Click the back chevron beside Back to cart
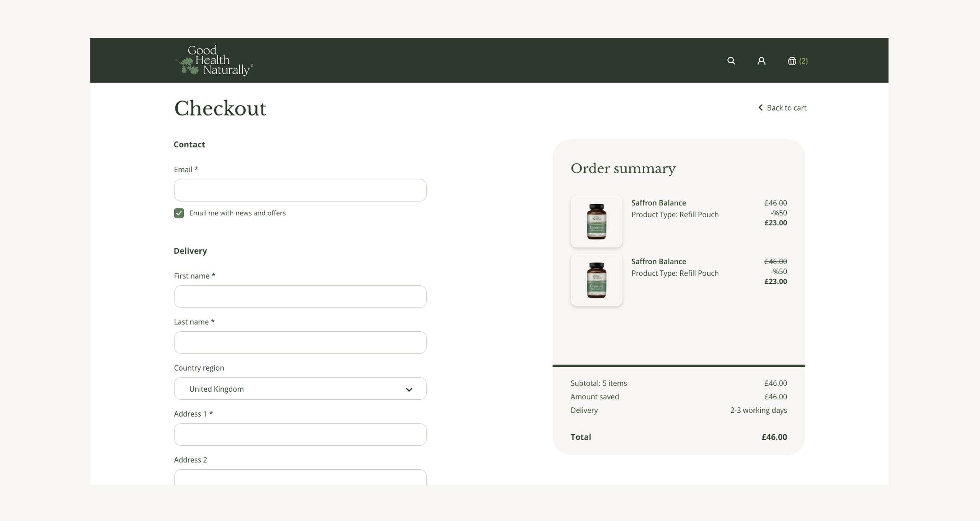Viewport: 980px width, 521px height. tap(760, 107)
